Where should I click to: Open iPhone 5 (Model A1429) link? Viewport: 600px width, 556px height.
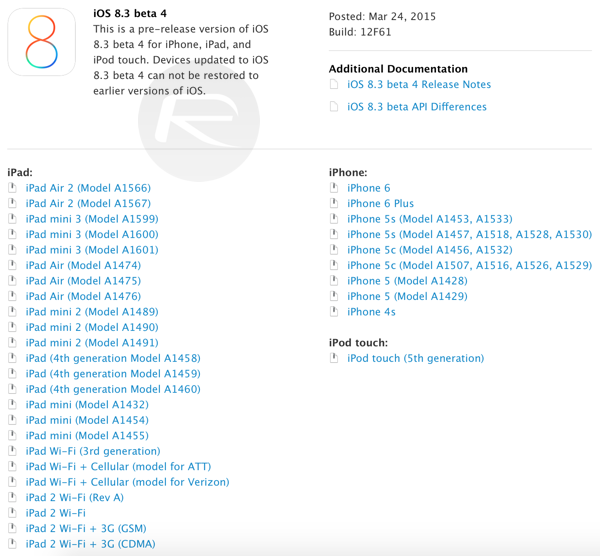pyautogui.click(x=407, y=296)
